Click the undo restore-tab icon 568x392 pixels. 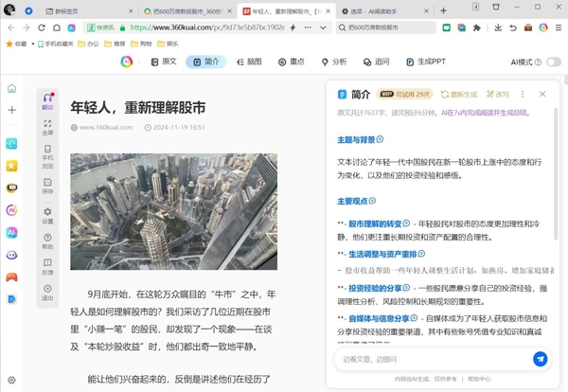coord(513,27)
